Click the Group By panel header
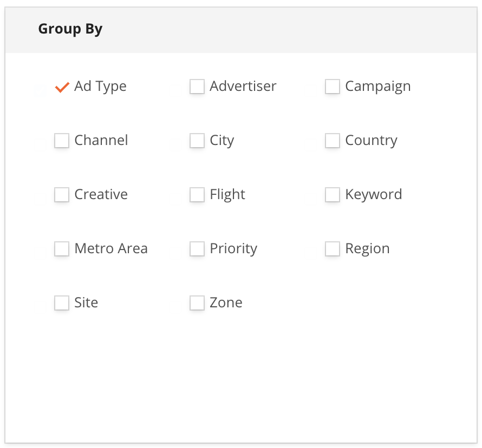Viewport: 482px width, 448px height. point(70,29)
